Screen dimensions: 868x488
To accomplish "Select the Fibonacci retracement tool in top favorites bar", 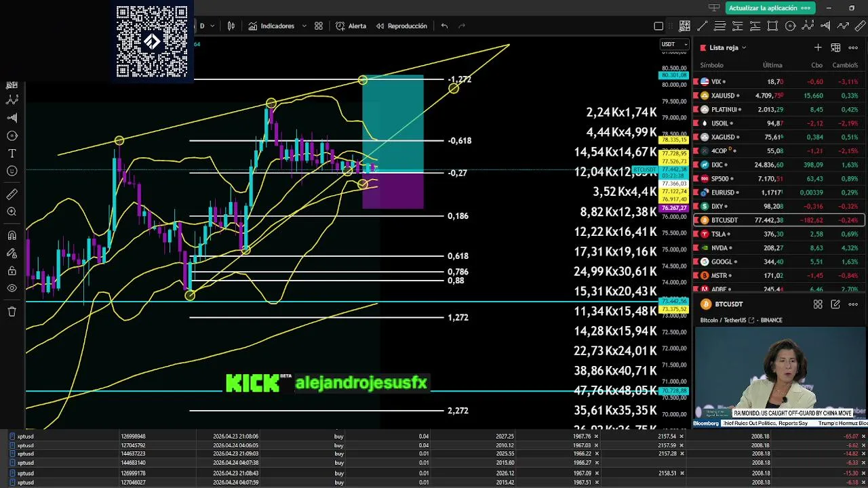I will [685, 26].
